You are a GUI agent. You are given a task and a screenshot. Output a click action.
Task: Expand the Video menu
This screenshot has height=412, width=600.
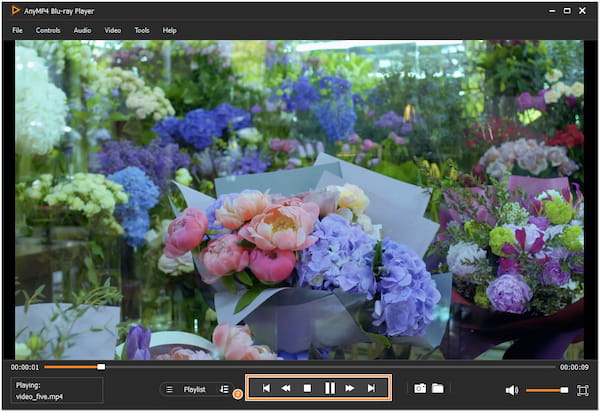(x=113, y=30)
